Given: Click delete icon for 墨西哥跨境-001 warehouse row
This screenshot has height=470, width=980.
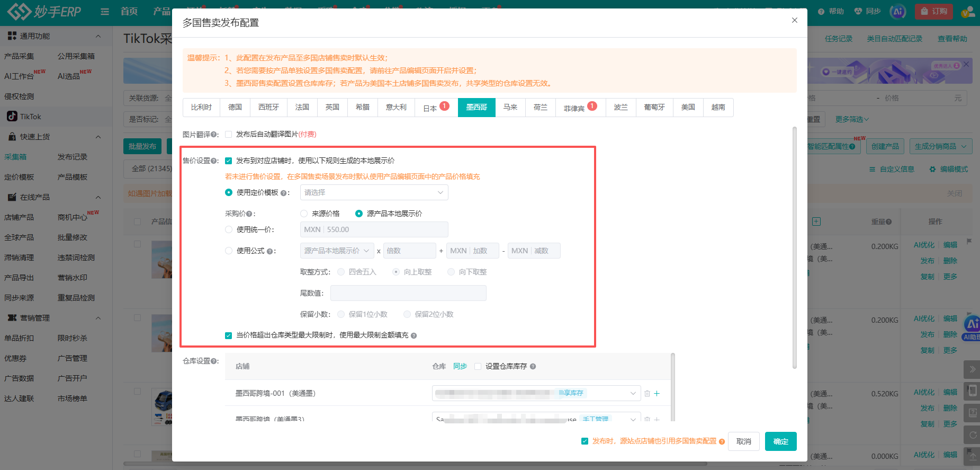Looking at the screenshot, I should click(647, 394).
